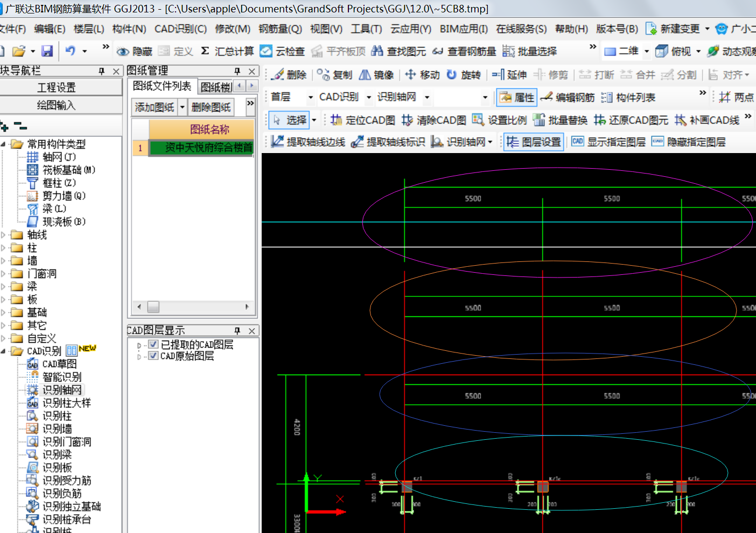Click the 隐藏 eye icon button
756x533 pixels.
point(135,51)
